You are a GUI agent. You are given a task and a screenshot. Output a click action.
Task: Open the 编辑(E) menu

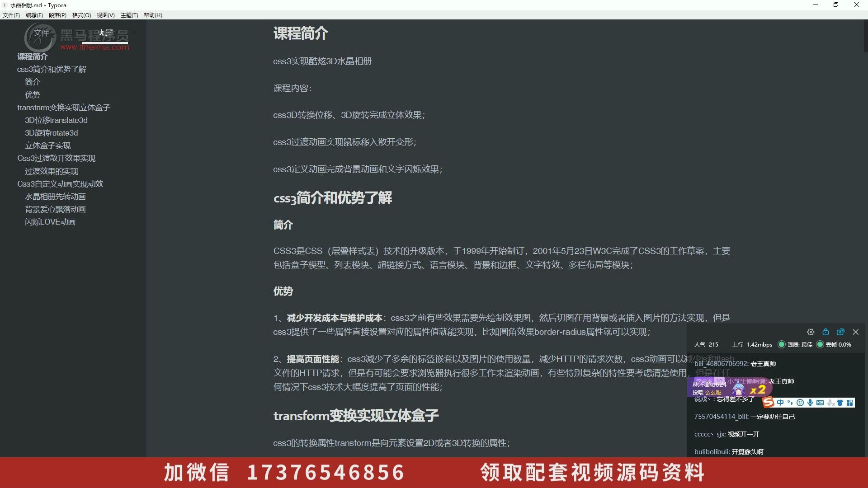34,15
